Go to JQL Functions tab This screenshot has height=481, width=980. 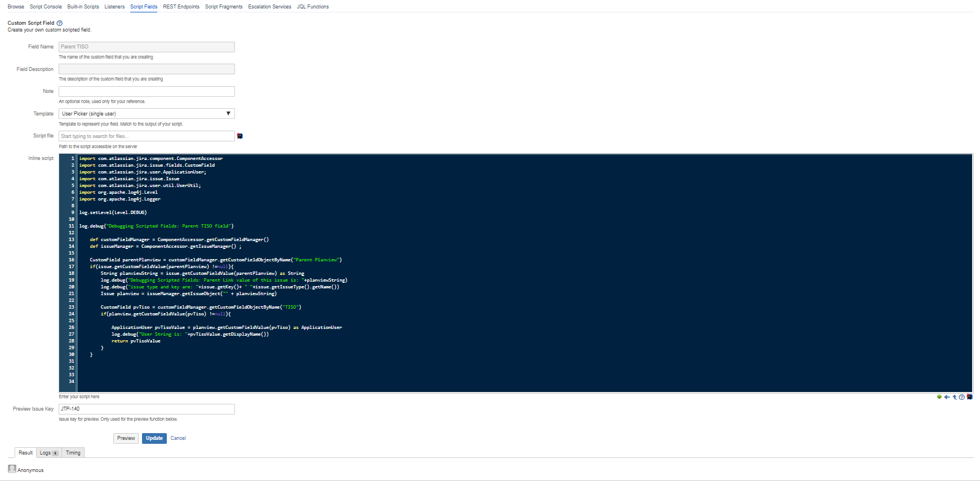[x=313, y=7]
